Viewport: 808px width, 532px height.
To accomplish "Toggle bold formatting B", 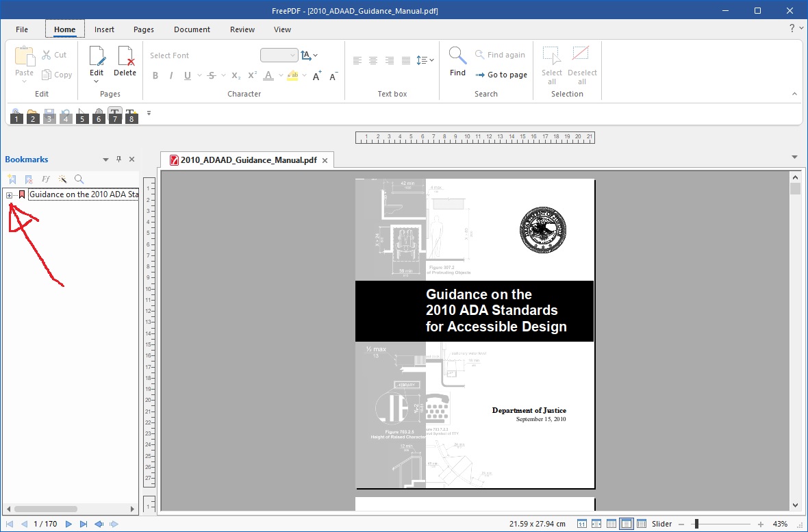I will click(x=155, y=76).
